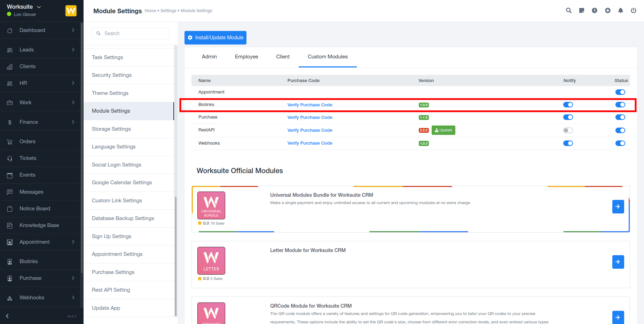Click the Work briefcase icon
644x324 pixels.
tap(10, 103)
